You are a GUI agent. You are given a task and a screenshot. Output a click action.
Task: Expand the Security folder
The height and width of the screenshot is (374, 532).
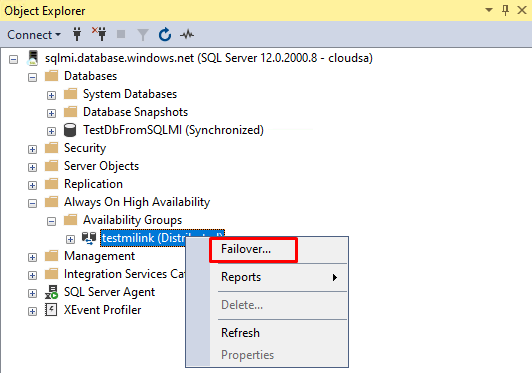[32, 150]
